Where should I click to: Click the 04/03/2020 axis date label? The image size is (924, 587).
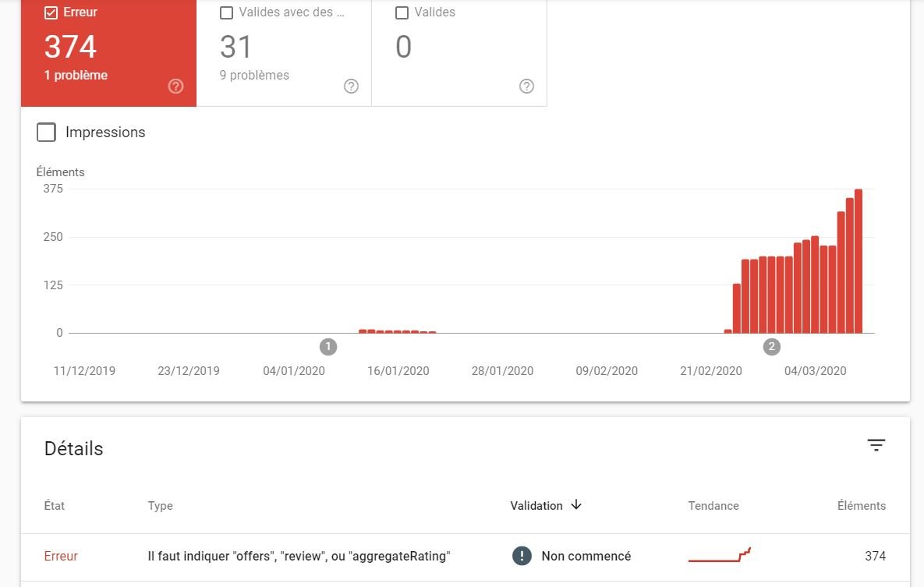point(815,371)
